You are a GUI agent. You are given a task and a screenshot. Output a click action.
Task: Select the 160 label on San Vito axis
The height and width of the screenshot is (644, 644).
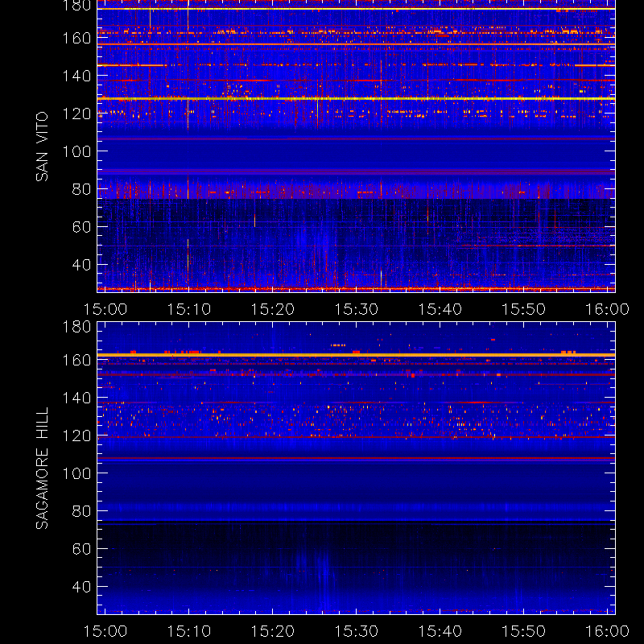pyautogui.click(x=76, y=38)
